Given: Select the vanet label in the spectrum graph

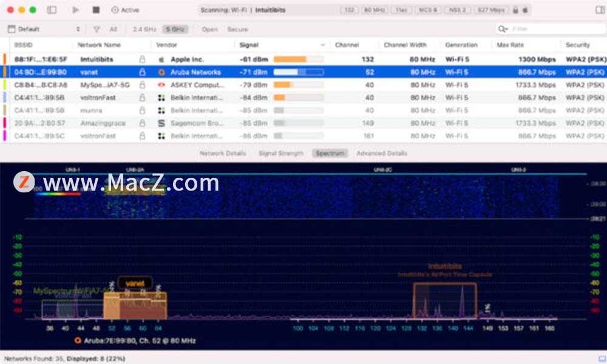Looking at the screenshot, I should (x=135, y=283).
